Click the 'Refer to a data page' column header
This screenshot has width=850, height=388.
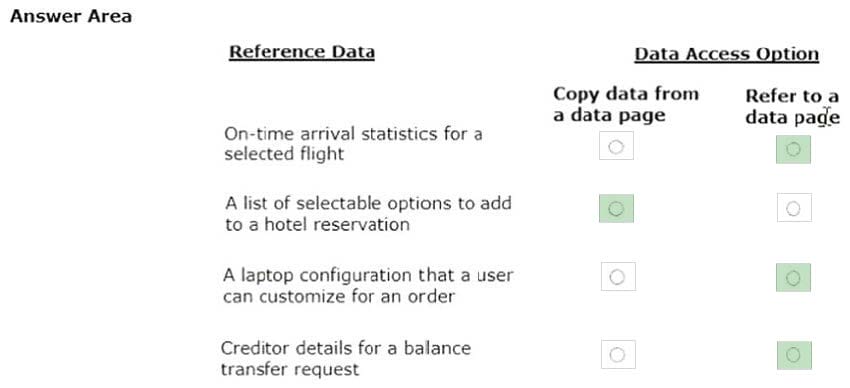792,106
